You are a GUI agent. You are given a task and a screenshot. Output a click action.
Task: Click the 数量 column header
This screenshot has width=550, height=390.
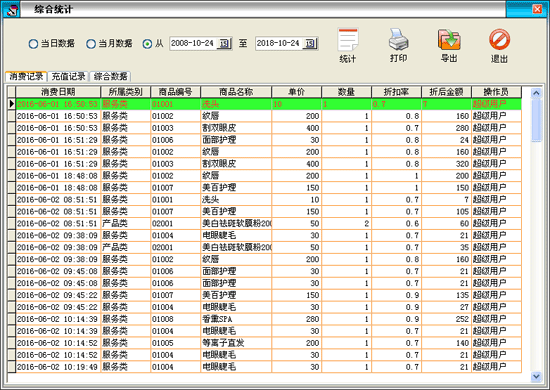tap(347, 92)
